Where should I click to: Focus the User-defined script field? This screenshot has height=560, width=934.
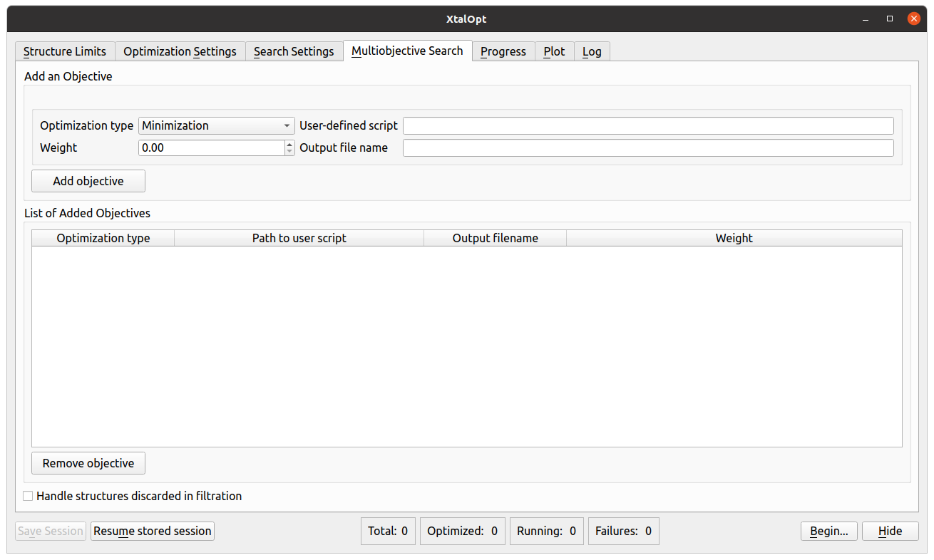tap(648, 125)
